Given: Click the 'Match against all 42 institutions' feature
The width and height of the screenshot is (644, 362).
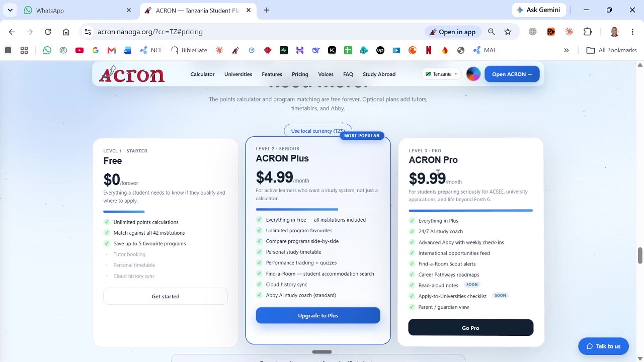Looking at the screenshot, I should [x=149, y=233].
